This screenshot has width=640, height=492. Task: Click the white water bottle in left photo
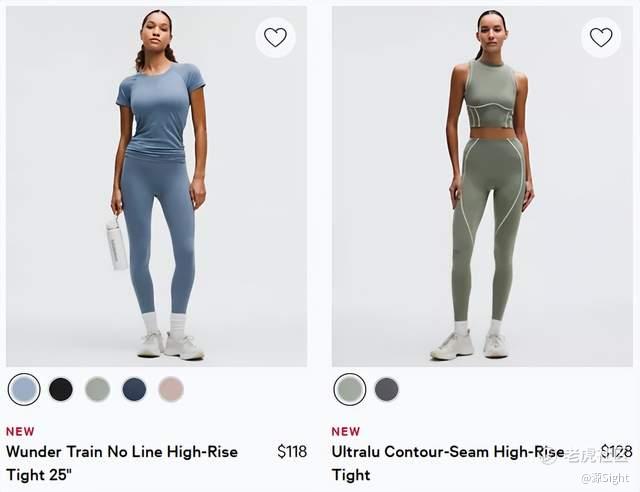pyautogui.click(x=116, y=243)
